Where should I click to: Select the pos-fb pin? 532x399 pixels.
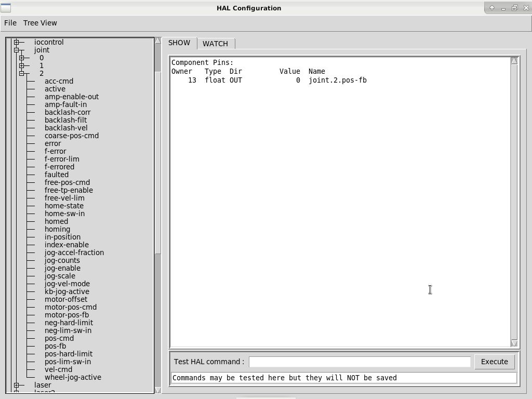click(55, 347)
